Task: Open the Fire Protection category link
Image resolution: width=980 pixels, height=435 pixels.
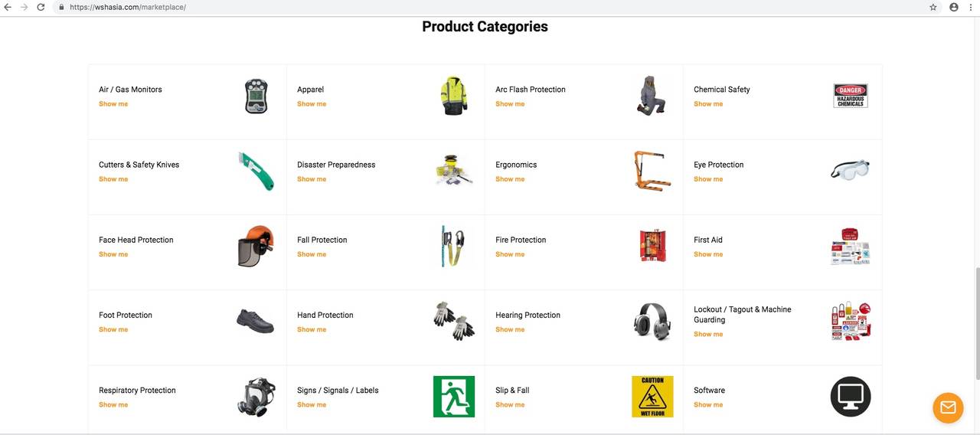Action: (521, 240)
